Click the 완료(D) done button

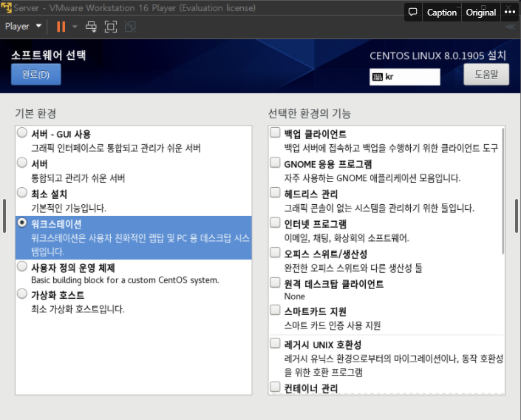click(36, 74)
